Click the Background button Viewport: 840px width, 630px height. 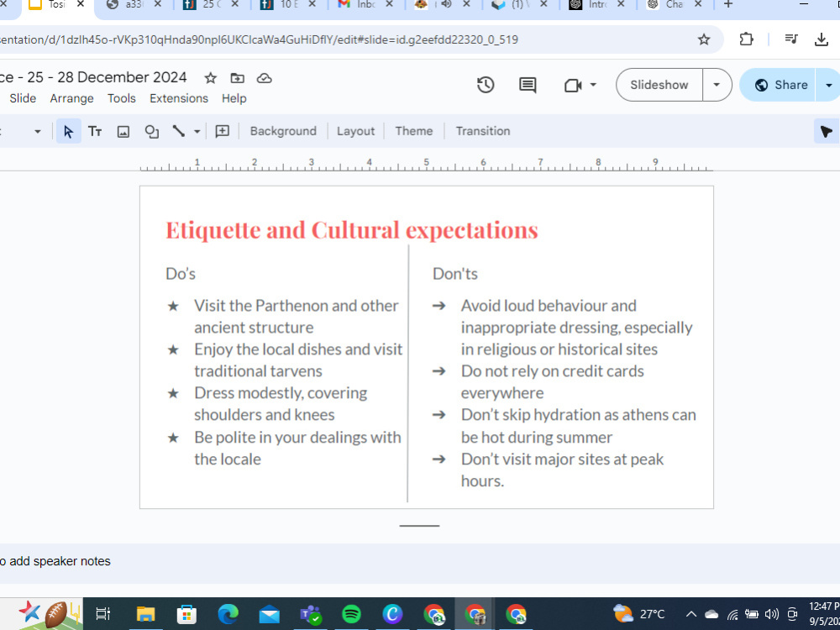[x=283, y=131]
